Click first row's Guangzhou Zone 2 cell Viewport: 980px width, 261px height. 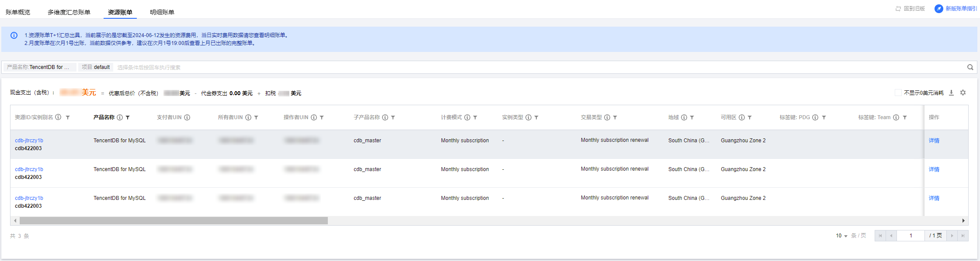click(x=743, y=141)
